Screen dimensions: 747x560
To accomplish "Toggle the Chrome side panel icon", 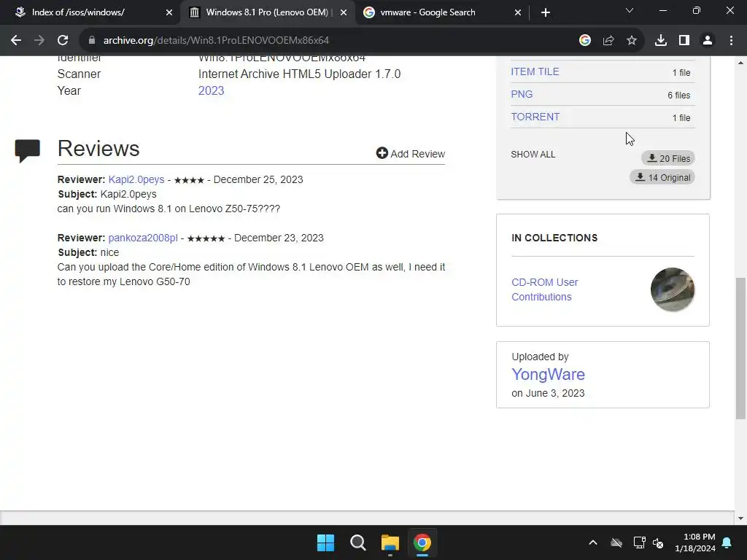I will 684,41.
